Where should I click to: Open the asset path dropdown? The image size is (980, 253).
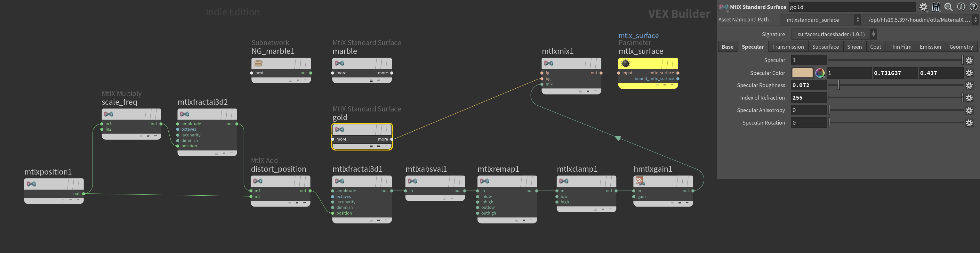976,20
